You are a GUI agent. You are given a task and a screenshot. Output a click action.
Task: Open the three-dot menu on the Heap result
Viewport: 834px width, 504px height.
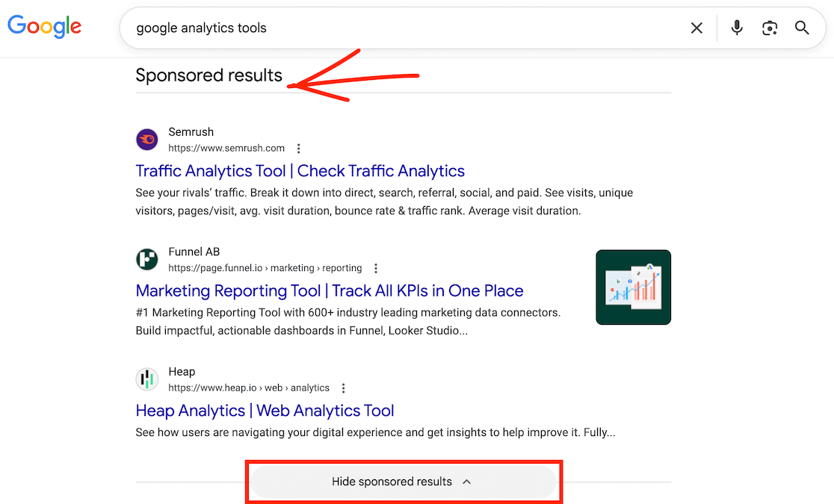pos(343,388)
